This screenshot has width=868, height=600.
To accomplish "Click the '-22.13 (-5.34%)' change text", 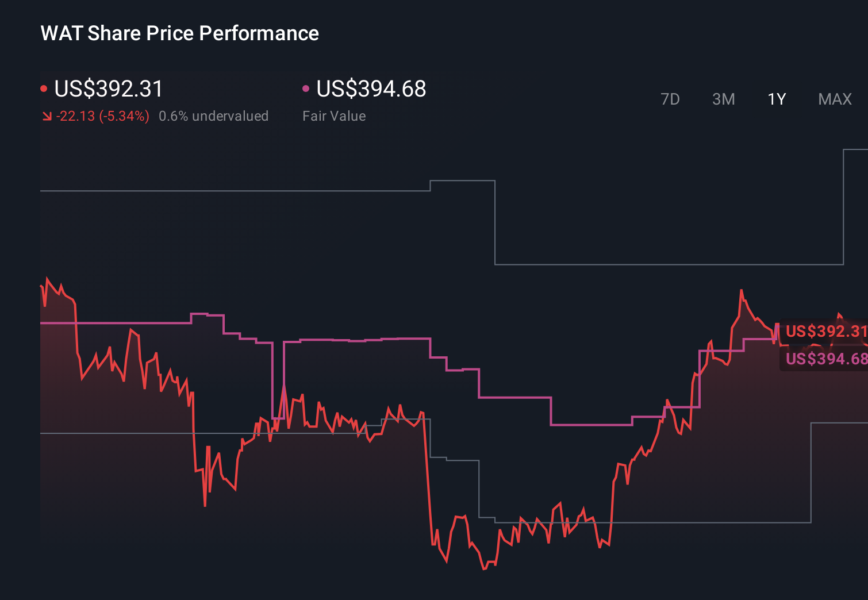I will (x=103, y=116).
